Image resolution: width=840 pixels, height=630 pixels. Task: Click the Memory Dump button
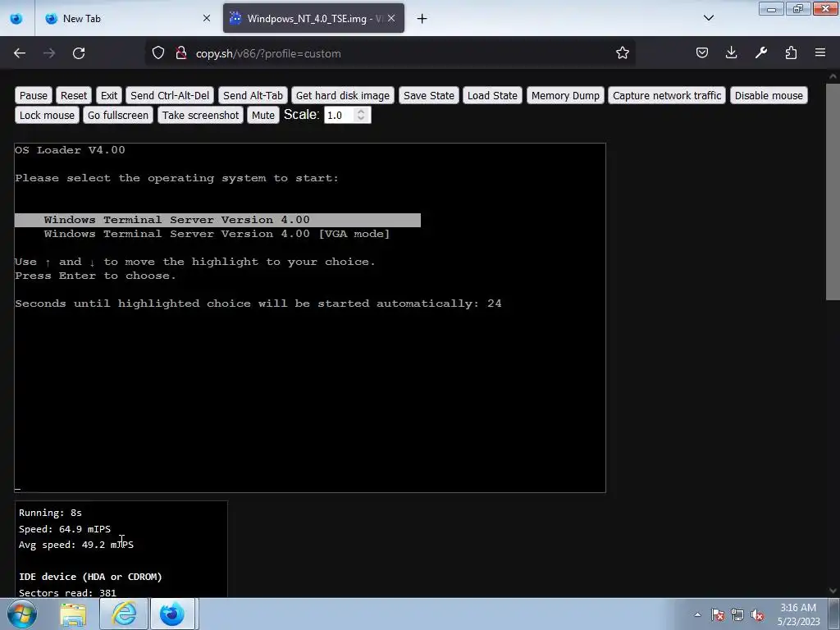[x=565, y=95]
